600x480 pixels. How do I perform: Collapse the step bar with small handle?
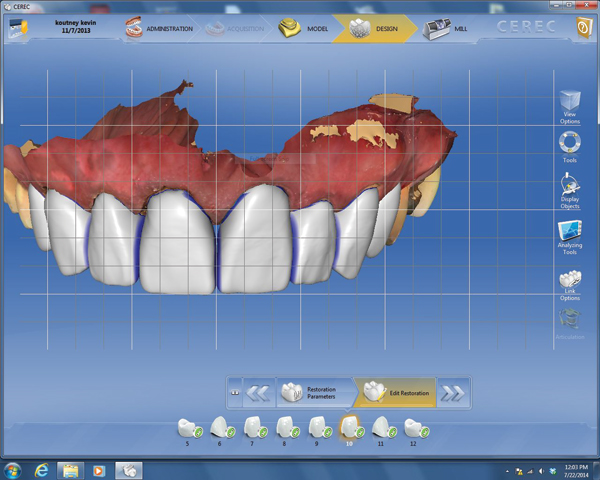[236, 393]
